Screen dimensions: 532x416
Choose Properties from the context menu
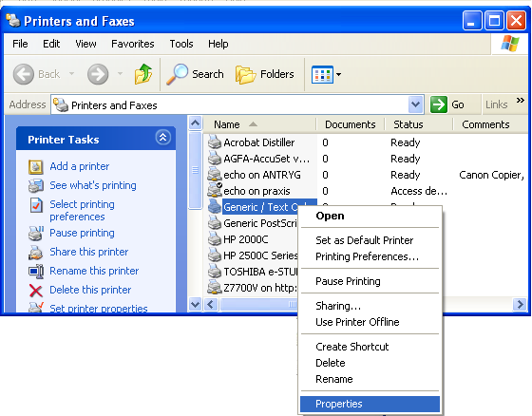tap(370, 404)
